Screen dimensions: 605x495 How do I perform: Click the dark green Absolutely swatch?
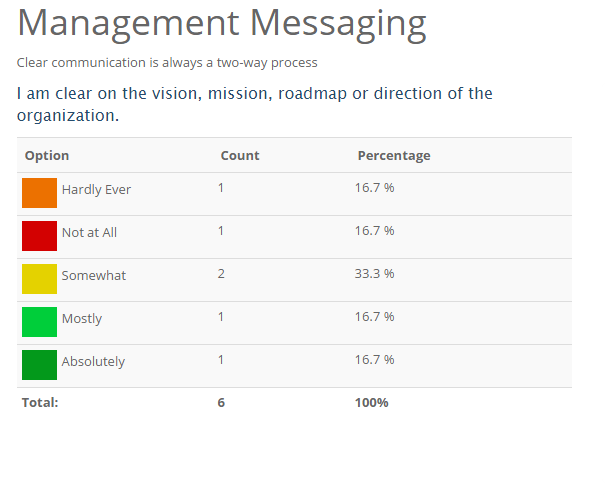pos(39,364)
